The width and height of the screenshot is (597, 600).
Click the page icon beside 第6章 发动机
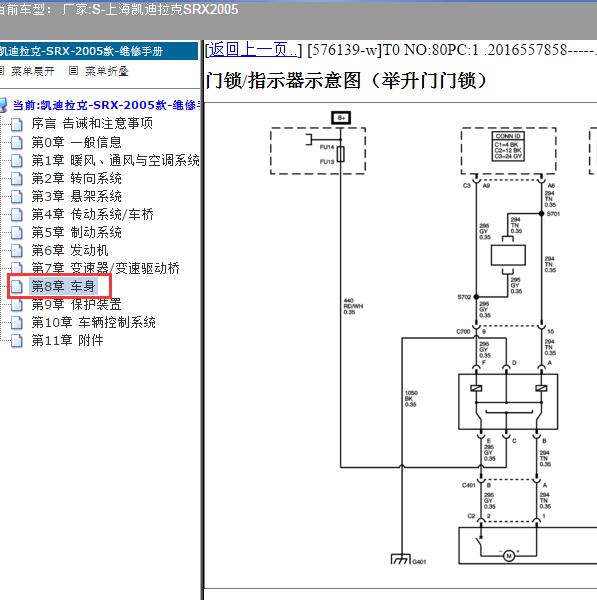coord(16,250)
